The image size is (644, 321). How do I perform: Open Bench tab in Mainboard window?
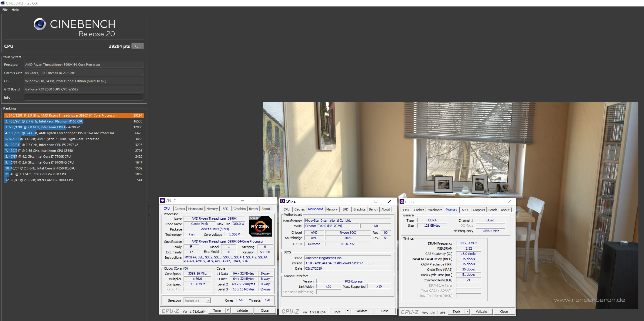[373, 209]
